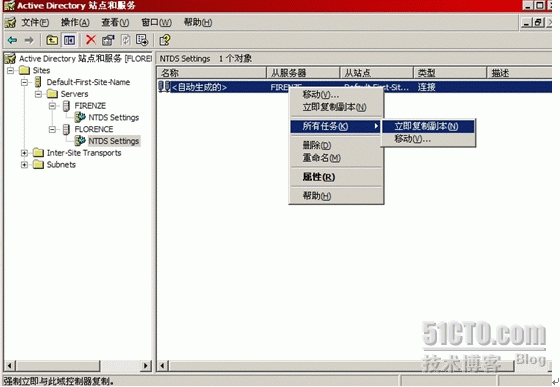Open the 所有任务(K) submenu entry
The height and width of the screenshot is (387, 560).
click(x=335, y=126)
